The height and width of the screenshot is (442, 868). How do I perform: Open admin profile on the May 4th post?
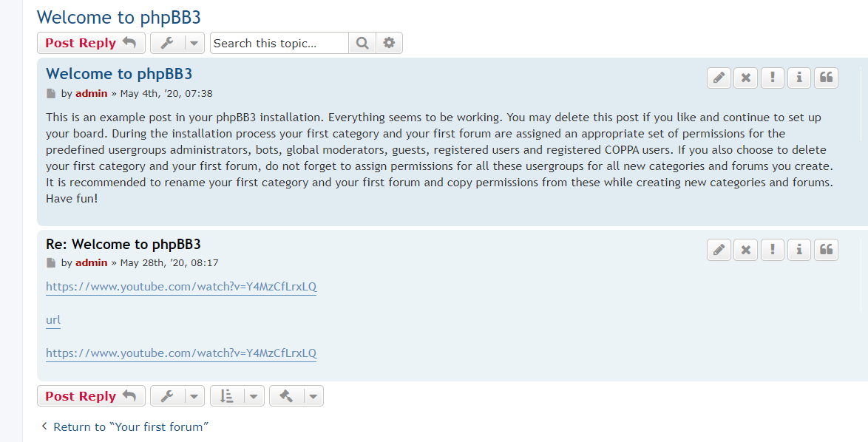pos(92,93)
